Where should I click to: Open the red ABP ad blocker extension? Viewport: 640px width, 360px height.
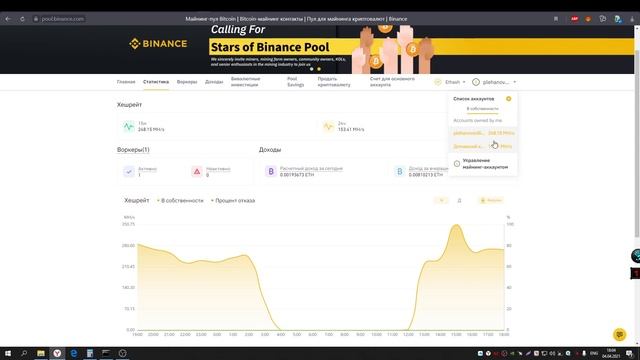coord(574,19)
